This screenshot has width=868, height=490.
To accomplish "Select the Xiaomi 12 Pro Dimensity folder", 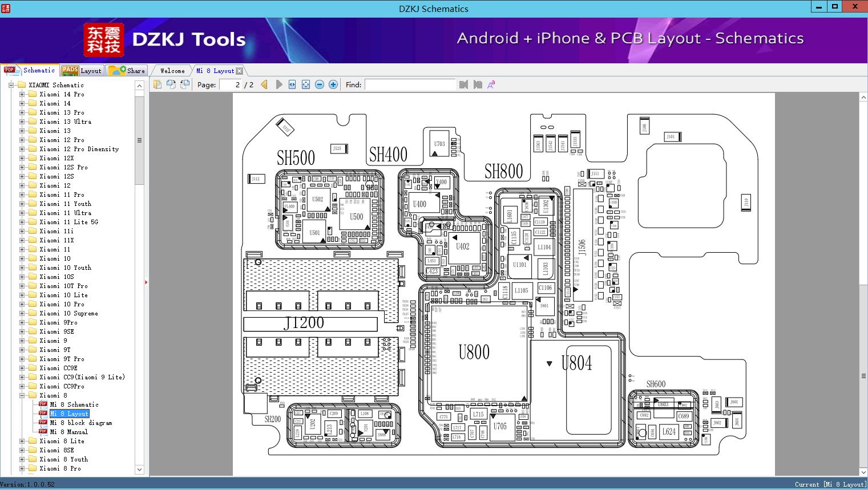I will pos(79,149).
